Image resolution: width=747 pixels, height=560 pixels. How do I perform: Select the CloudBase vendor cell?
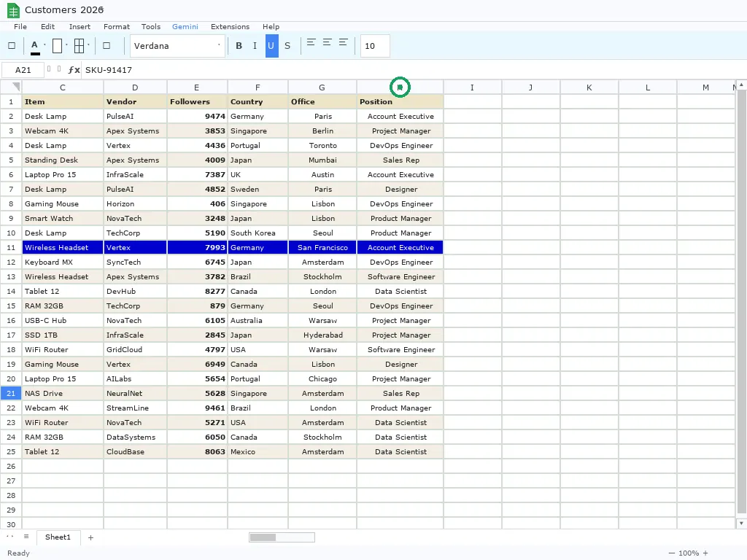(x=135, y=452)
